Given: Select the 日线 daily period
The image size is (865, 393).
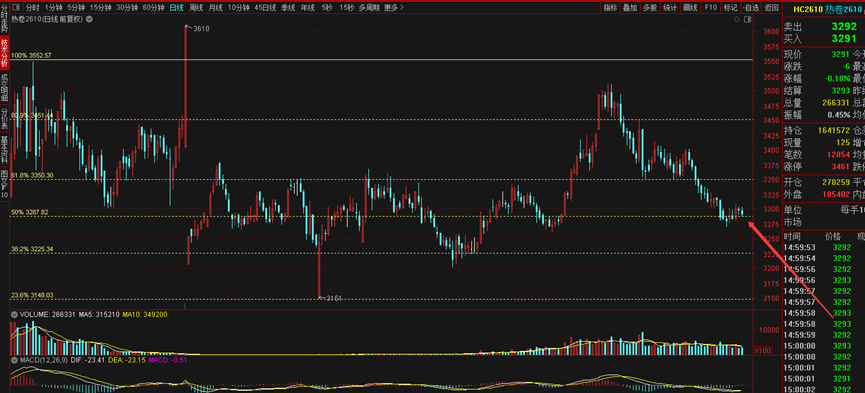Looking at the screenshot, I should 177,8.
